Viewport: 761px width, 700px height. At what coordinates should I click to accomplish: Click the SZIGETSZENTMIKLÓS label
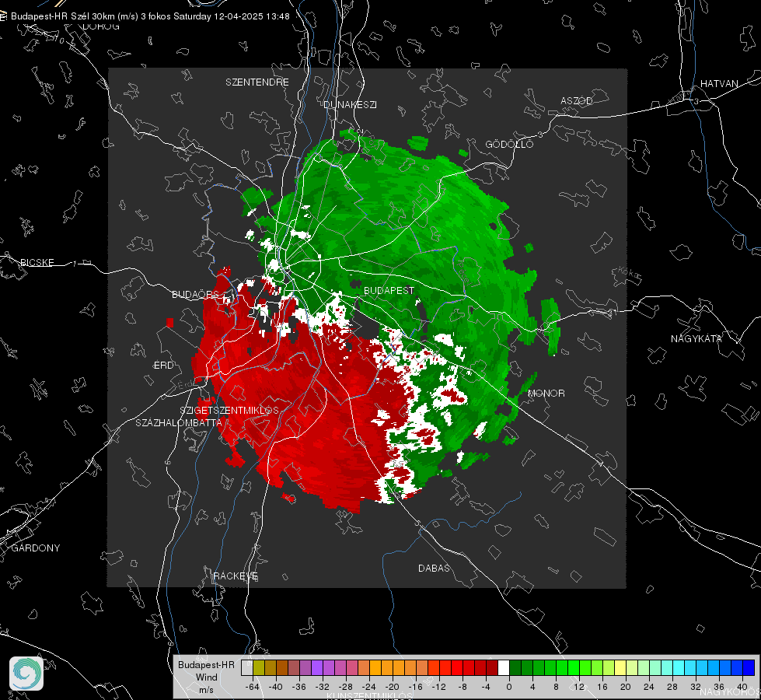click(x=229, y=411)
